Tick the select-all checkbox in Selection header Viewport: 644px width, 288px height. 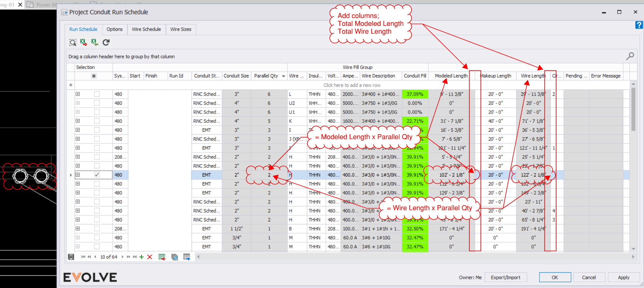[94, 76]
